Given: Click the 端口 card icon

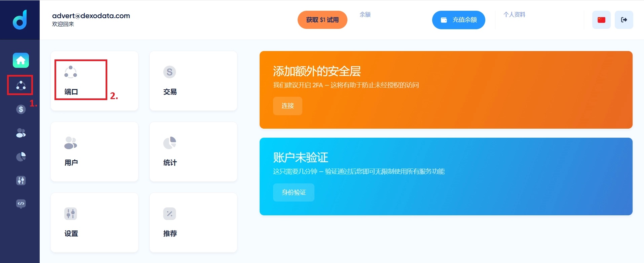Looking at the screenshot, I should tap(71, 72).
